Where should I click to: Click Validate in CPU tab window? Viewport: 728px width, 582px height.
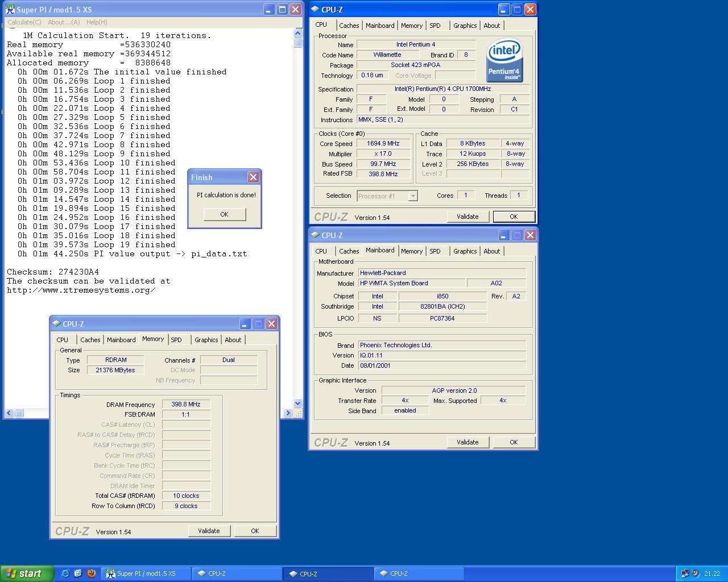click(468, 217)
